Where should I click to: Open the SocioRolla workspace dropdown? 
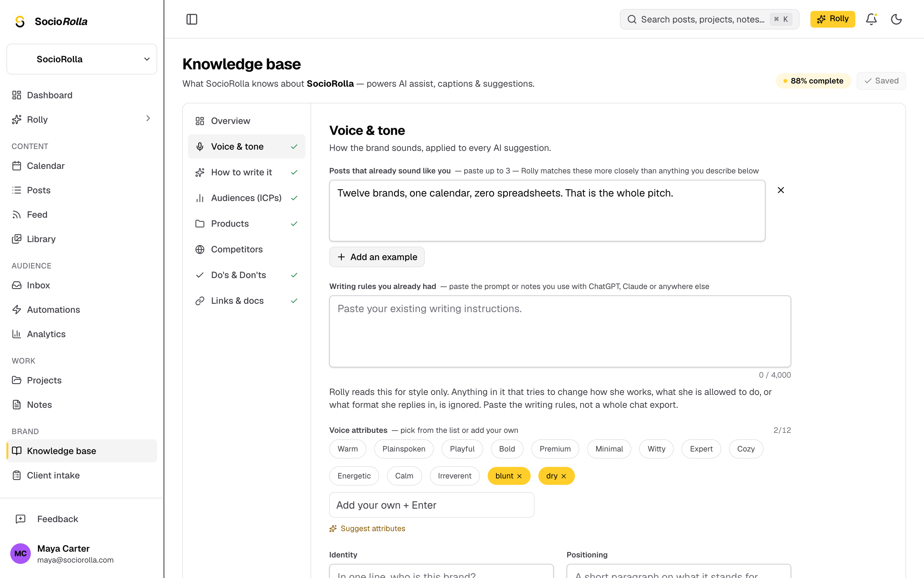82,59
